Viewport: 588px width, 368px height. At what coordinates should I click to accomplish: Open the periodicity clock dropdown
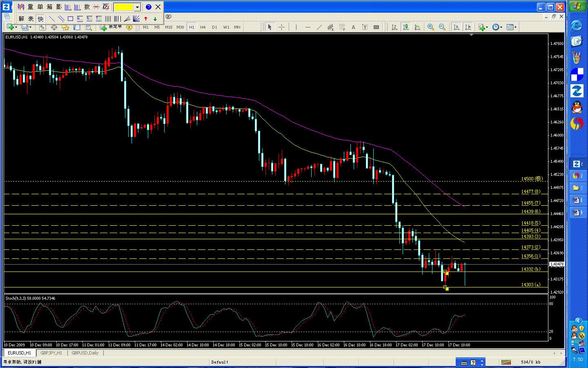click(497, 27)
